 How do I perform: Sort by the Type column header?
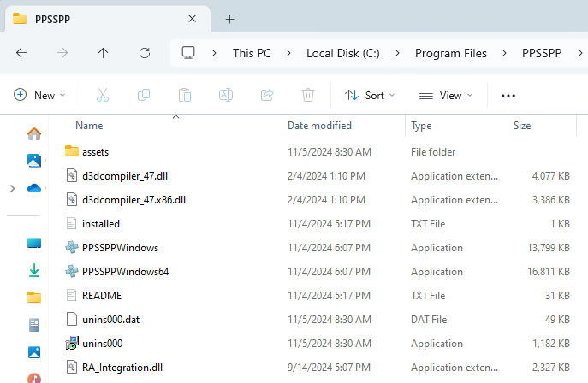point(421,126)
